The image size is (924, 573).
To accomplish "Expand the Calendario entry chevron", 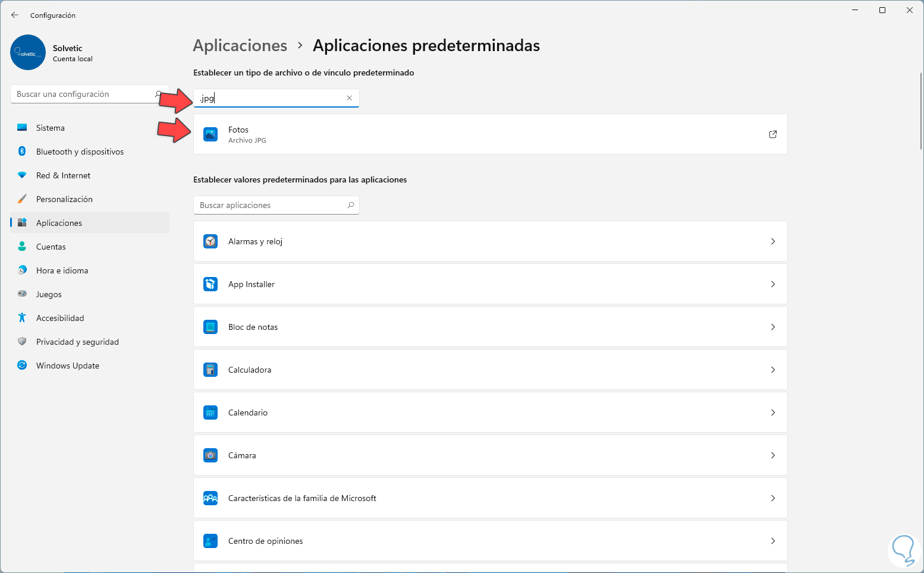I will pos(772,413).
